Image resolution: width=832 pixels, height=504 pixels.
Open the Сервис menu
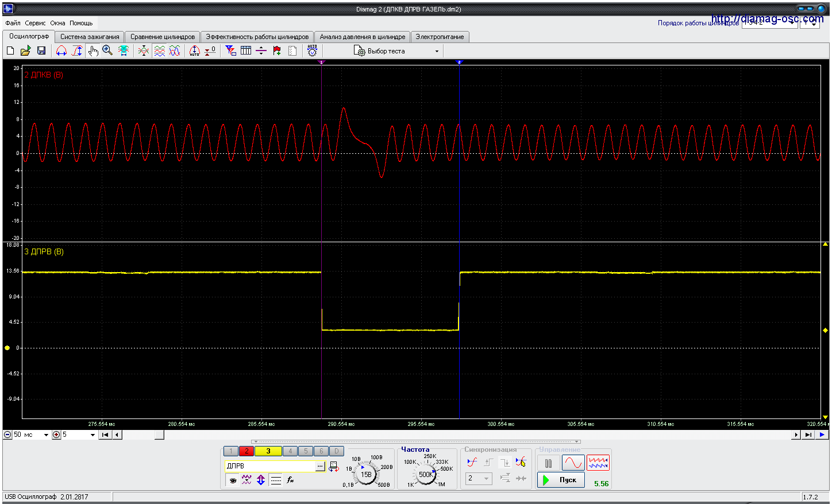(x=35, y=23)
